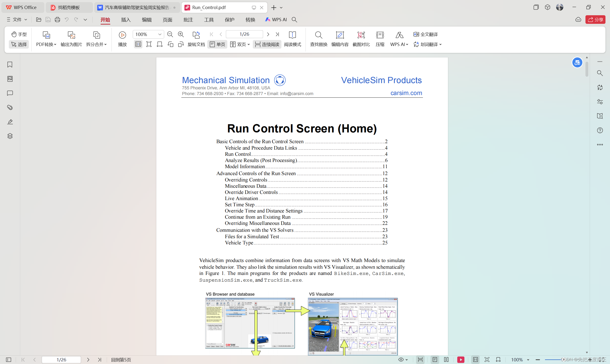The width and height of the screenshot is (610, 364).
Task: Activate the Hand tool mode
Action: point(19,34)
